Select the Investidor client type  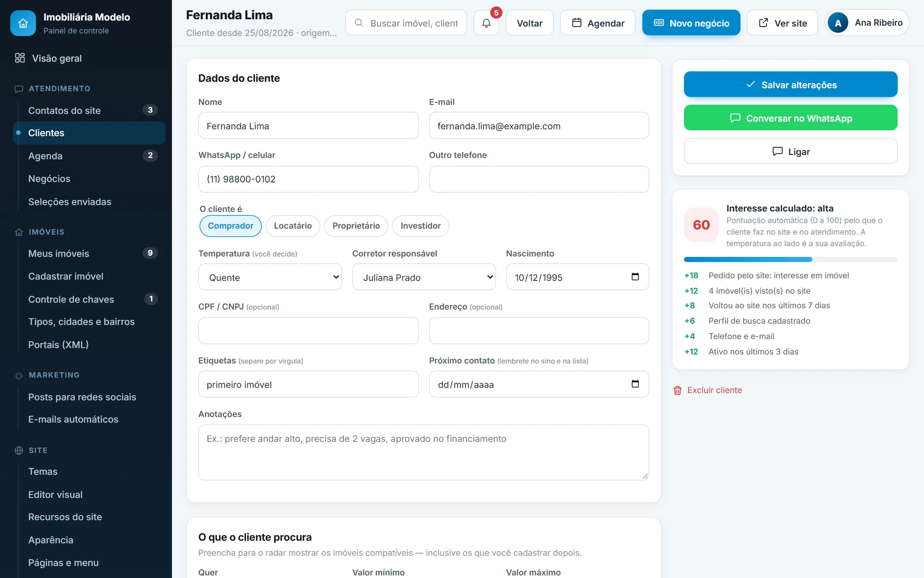[x=421, y=226]
